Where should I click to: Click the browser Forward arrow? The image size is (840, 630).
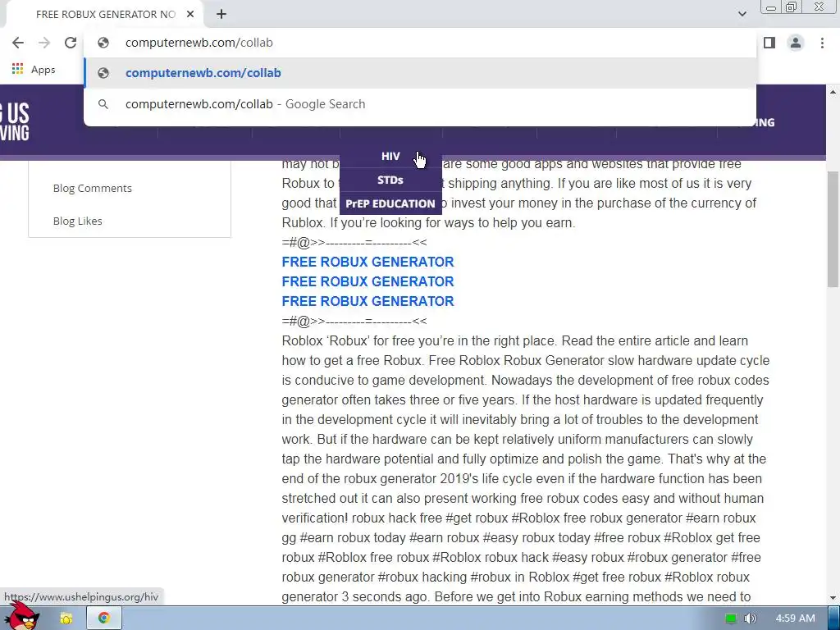44,43
